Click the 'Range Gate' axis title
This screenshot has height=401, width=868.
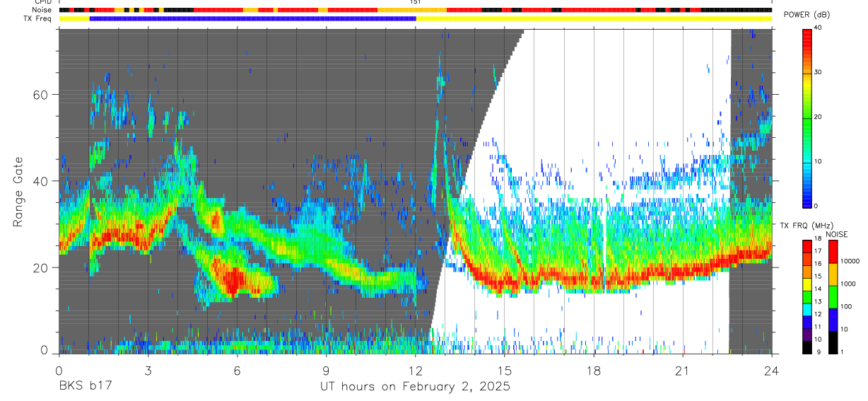point(18,192)
